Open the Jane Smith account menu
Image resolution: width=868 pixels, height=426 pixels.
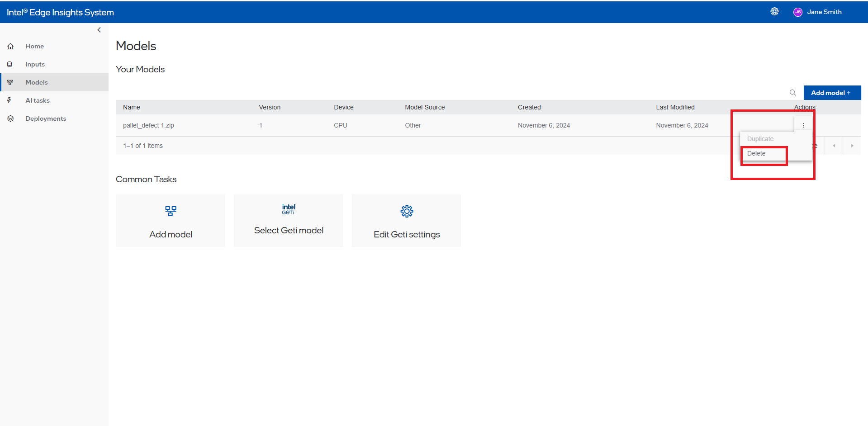pos(824,12)
